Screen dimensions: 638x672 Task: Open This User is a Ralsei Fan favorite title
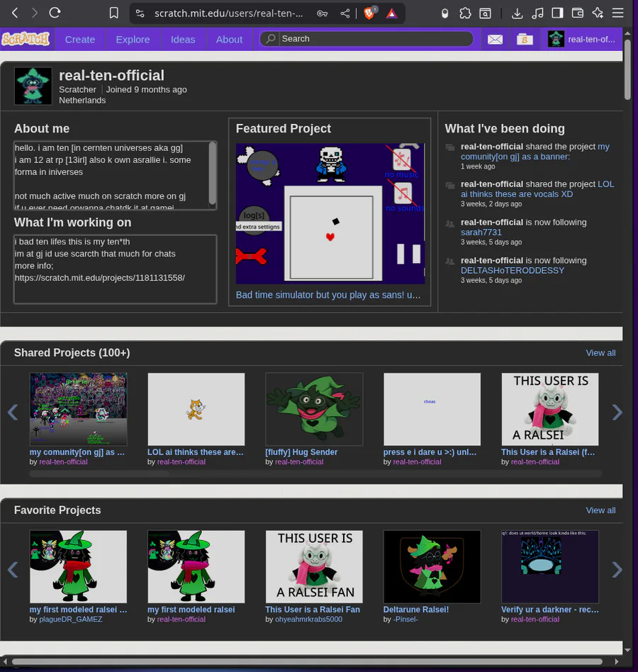(x=313, y=610)
